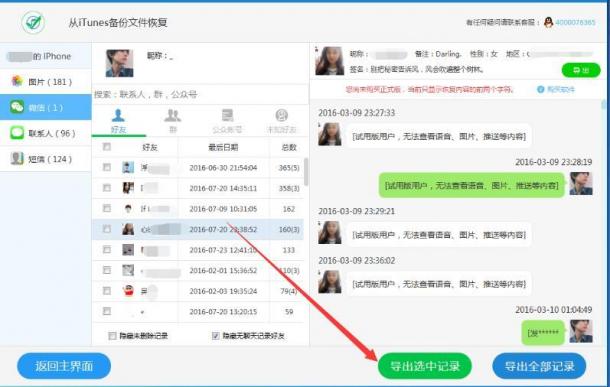610x387 pixels.
Task: Switch to the 好友 friends tab
Action: pos(119,121)
